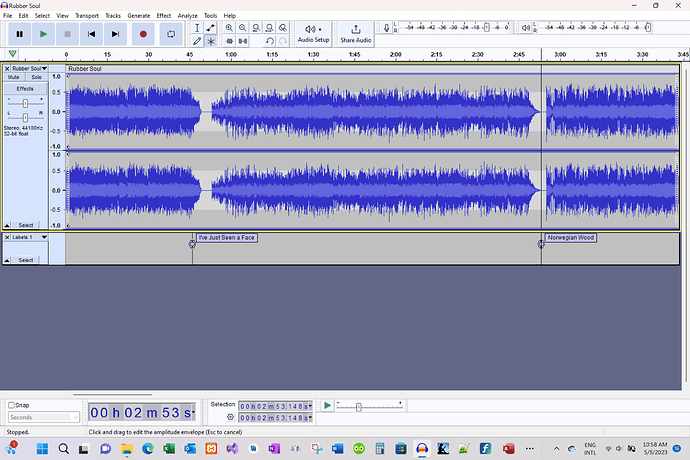690x460 pixels.
Task: Select the Draw (pencil) tool
Action: pyautogui.click(x=197, y=41)
